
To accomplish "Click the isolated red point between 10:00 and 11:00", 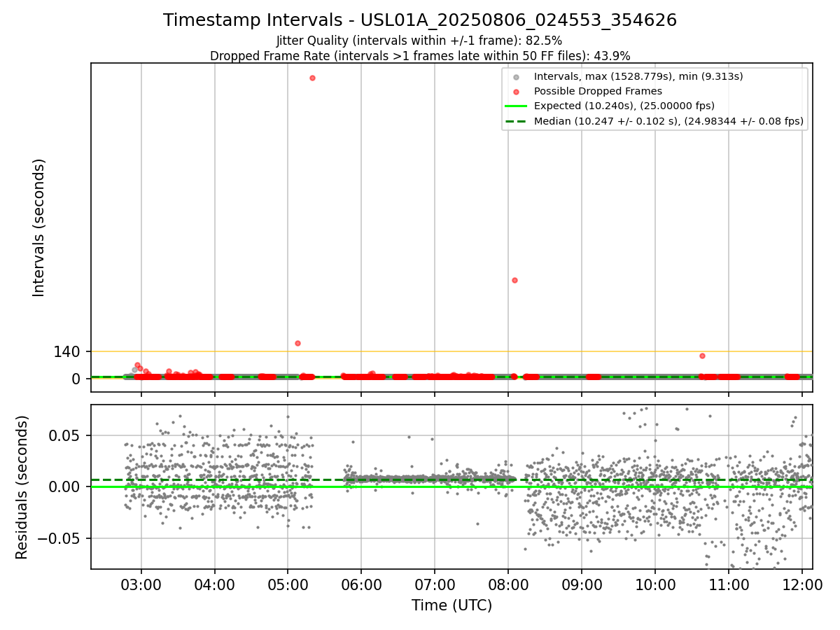I will (x=702, y=356).
